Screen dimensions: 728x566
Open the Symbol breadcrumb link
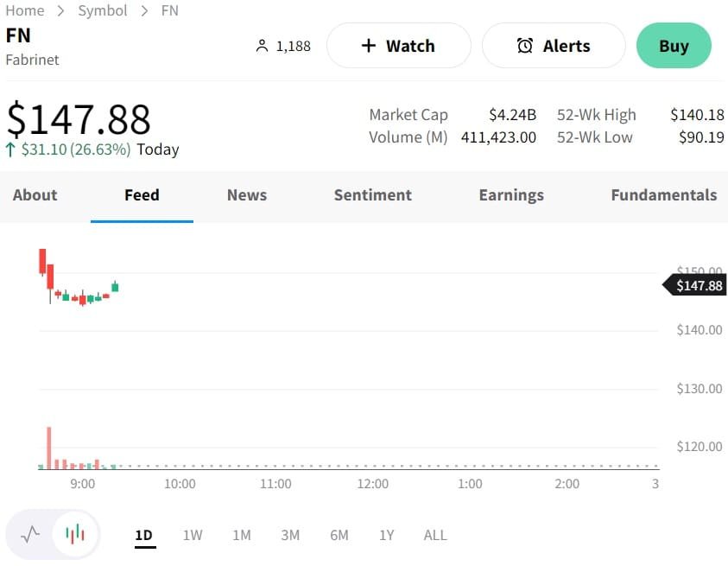pyautogui.click(x=103, y=10)
